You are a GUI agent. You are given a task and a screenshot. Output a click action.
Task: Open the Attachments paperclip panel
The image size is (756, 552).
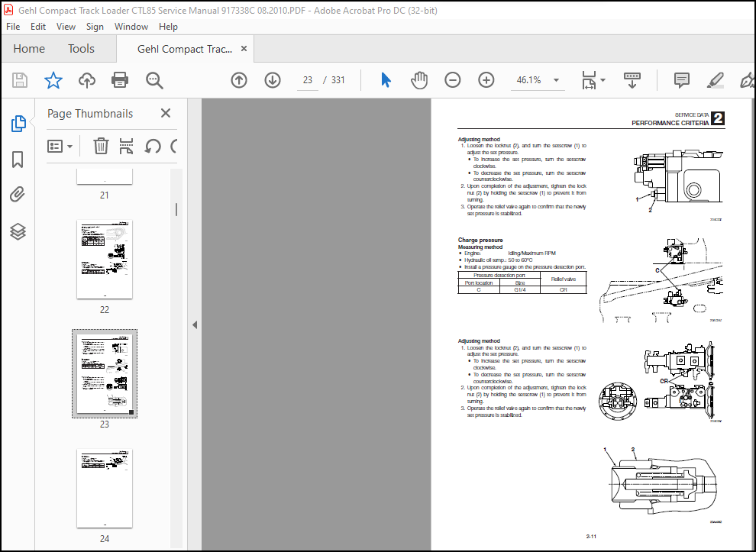(18, 195)
